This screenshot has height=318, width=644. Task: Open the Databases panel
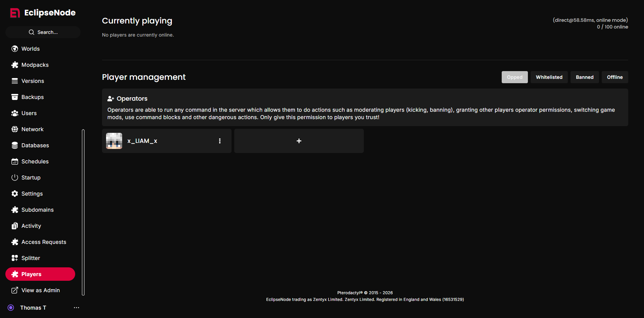point(35,145)
